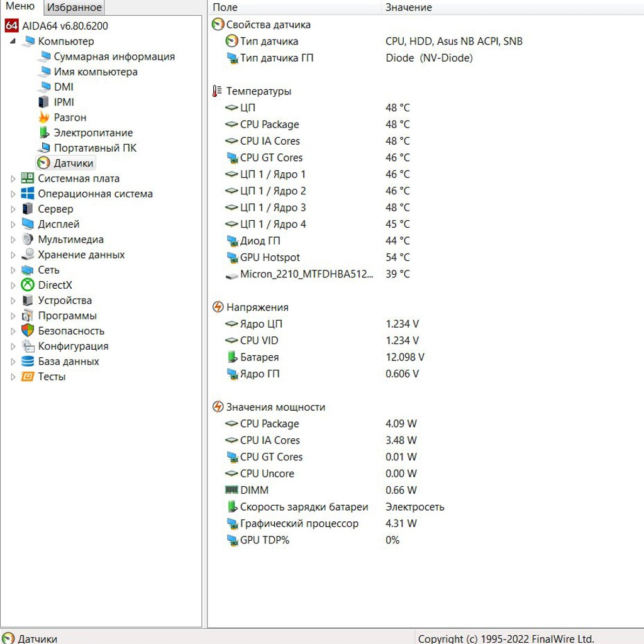The image size is (644, 644).
Task: Click the Разгон flame icon
Action: 44,118
